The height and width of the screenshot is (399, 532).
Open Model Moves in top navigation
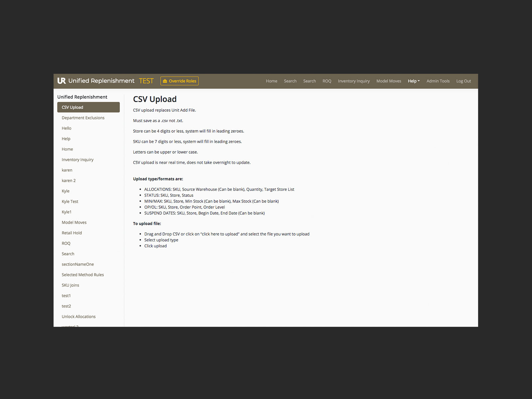pyautogui.click(x=389, y=81)
